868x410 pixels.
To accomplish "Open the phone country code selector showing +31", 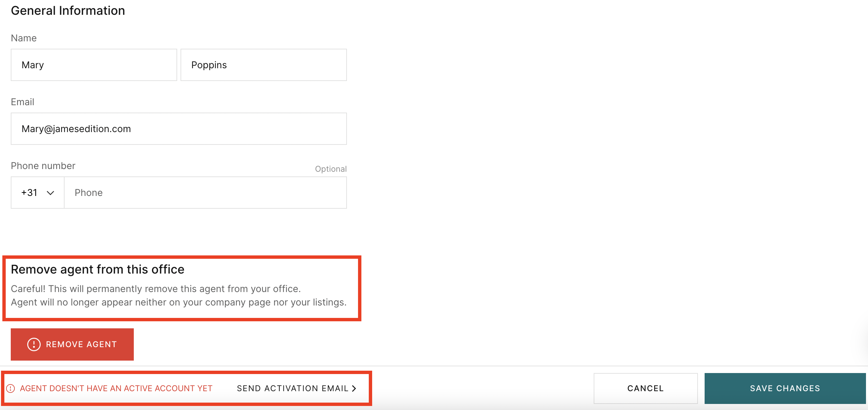I will point(37,192).
